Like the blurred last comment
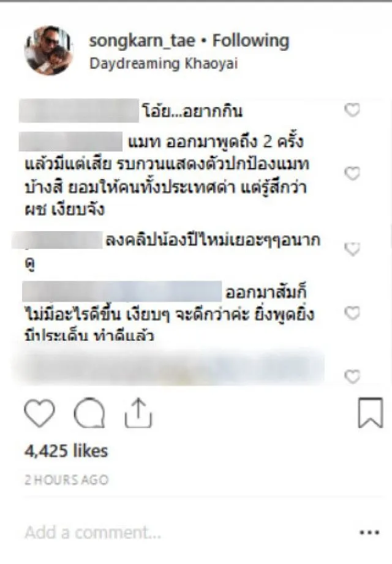 pos(352,376)
